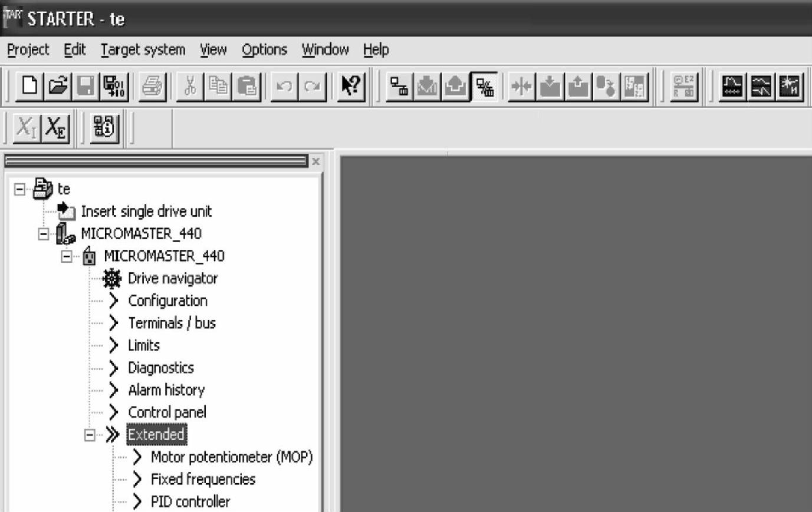Click the Open project folder icon
812x512 pixels.
point(58,87)
